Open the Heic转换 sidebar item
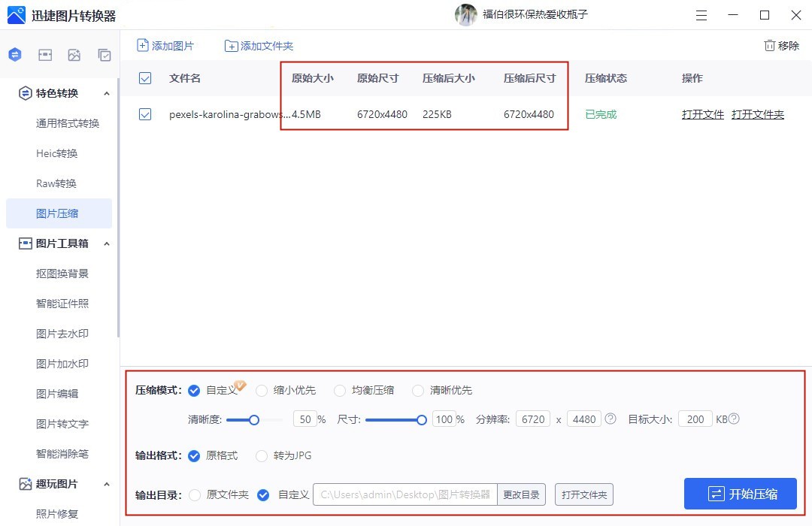812x526 pixels. point(57,153)
